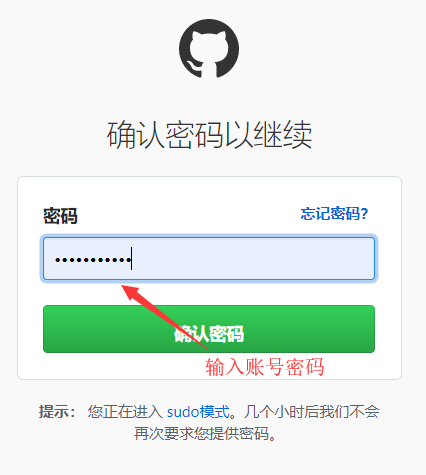This screenshot has width=426, height=475.
Task: Click the red 输入账号密码 annotation text
Action: tap(265, 367)
